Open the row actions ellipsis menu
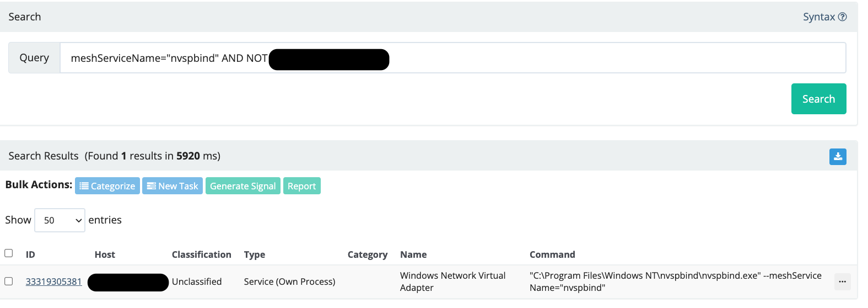The image size is (868, 308). [x=842, y=282]
